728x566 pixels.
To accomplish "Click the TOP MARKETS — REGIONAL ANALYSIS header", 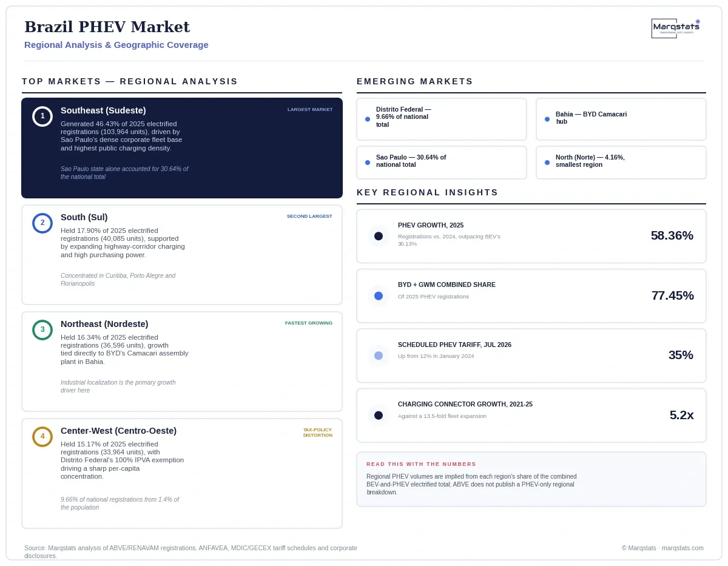I will (x=130, y=81).
